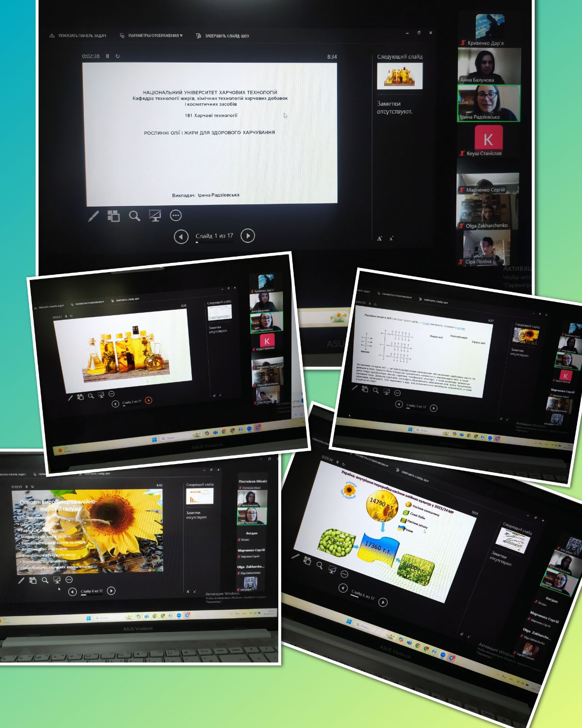The image size is (582, 728).
Task: Shrink notes text with the smaller A in the top photo
Action: click(x=391, y=238)
